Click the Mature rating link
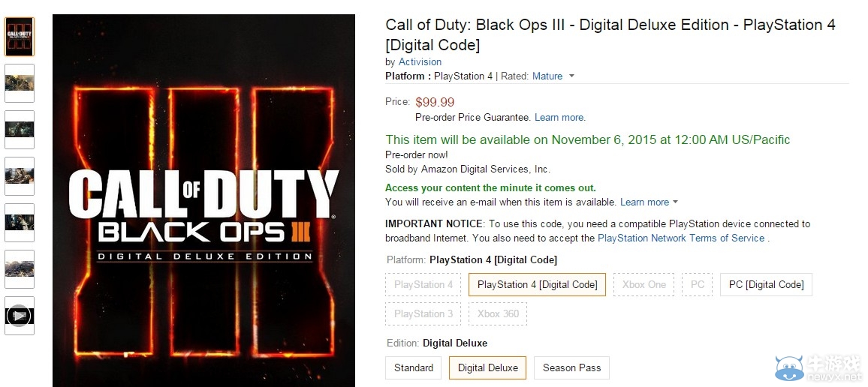The image size is (868, 387). pyautogui.click(x=547, y=76)
